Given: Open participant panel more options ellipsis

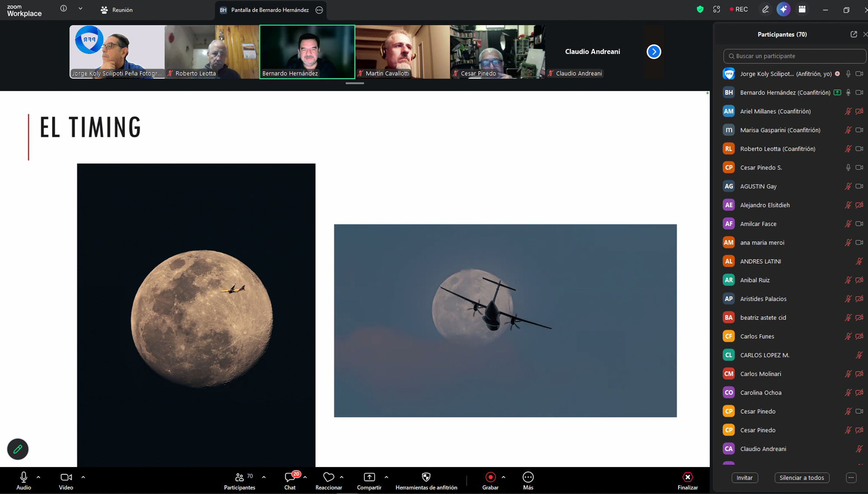Looking at the screenshot, I should [x=851, y=478].
